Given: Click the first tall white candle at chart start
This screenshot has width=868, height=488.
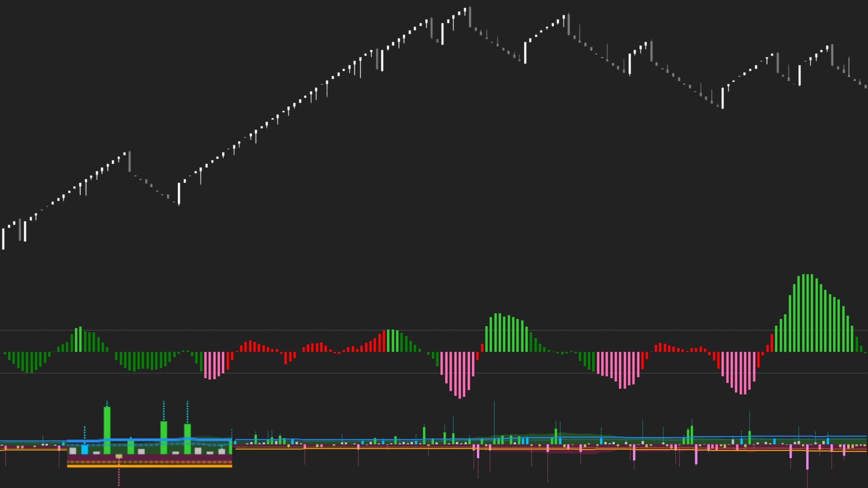Looking at the screenshot, I should pos(3,239).
